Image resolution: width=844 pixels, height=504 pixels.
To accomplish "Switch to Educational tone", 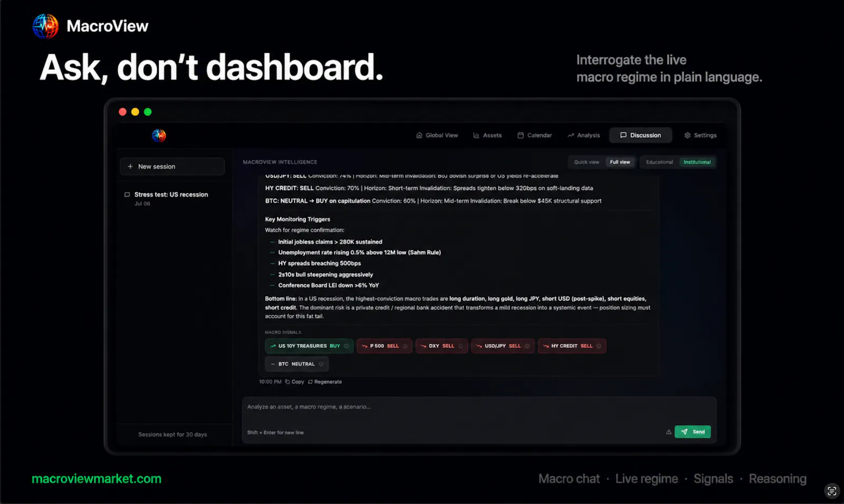I will tap(659, 162).
